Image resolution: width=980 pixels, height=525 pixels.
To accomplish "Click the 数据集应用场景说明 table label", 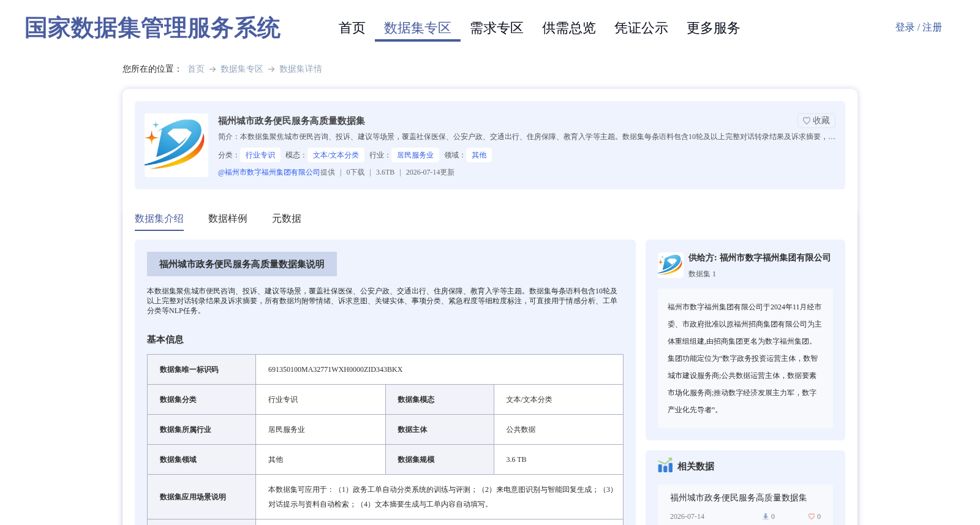I will coord(193,497).
